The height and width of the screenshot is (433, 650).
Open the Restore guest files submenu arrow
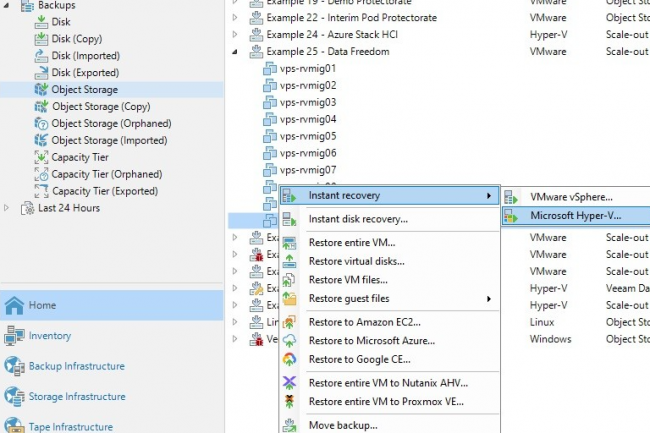click(x=489, y=299)
